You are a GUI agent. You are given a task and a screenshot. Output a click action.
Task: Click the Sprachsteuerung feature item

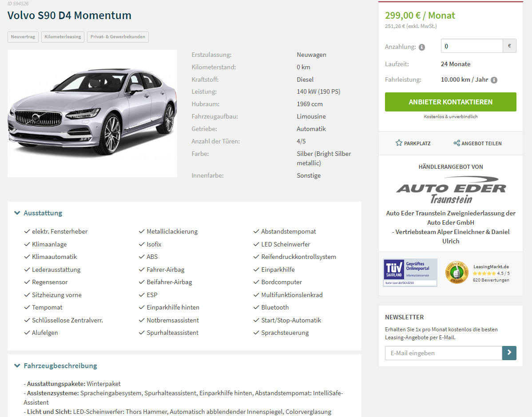281,333
